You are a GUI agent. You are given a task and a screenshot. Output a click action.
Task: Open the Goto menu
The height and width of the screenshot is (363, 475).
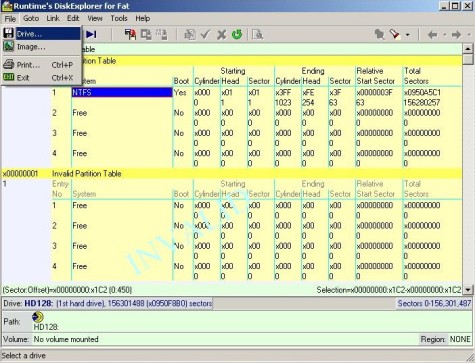31,18
